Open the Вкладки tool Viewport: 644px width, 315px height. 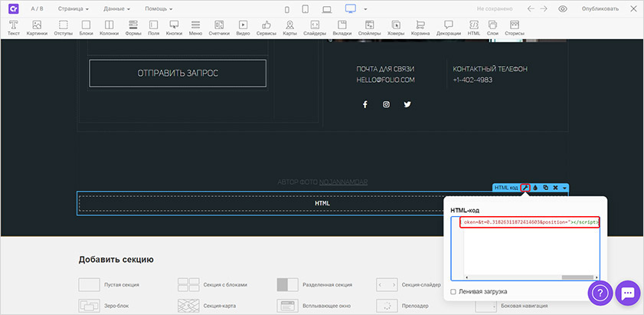point(342,28)
